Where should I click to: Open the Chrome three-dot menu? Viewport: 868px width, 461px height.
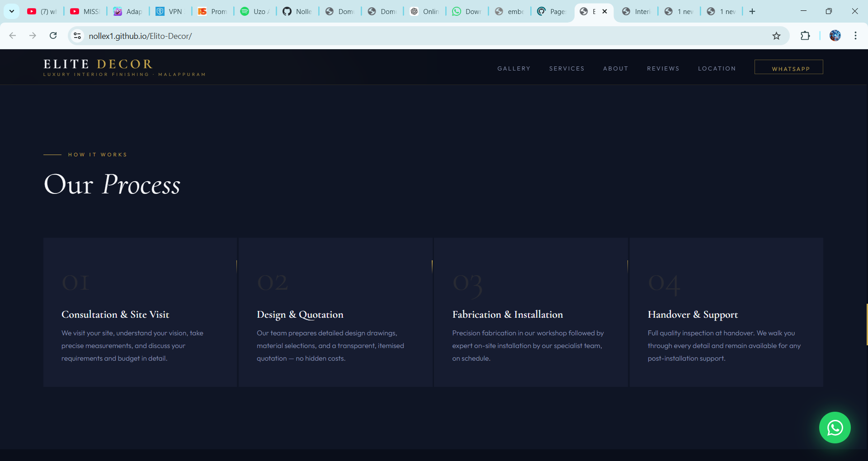point(855,36)
